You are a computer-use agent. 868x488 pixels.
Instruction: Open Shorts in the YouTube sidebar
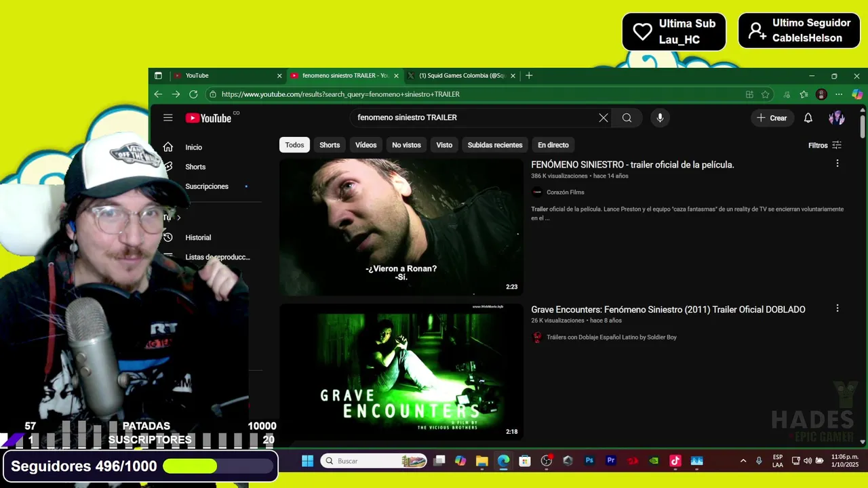pos(195,167)
